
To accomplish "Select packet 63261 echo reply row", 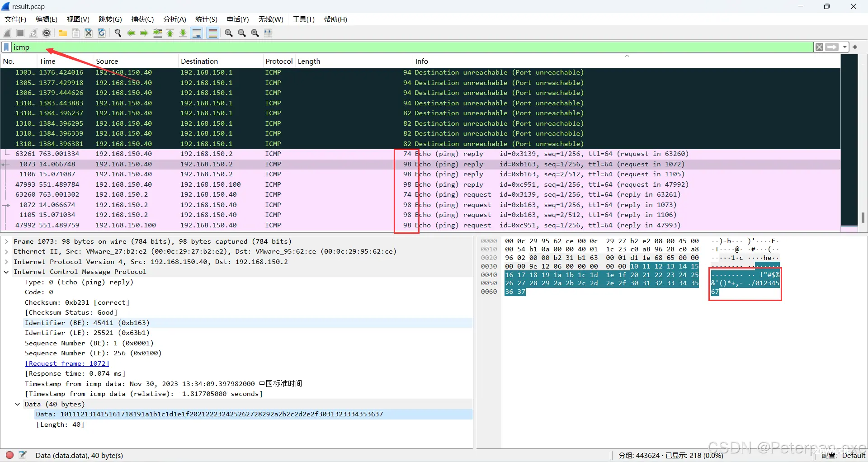I will coord(420,154).
